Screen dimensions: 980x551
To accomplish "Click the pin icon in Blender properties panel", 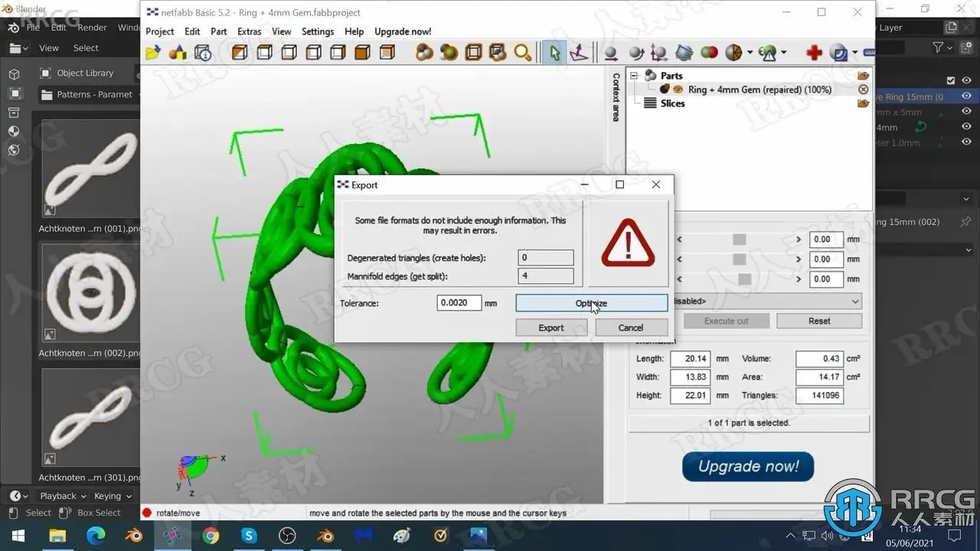I will point(966,222).
